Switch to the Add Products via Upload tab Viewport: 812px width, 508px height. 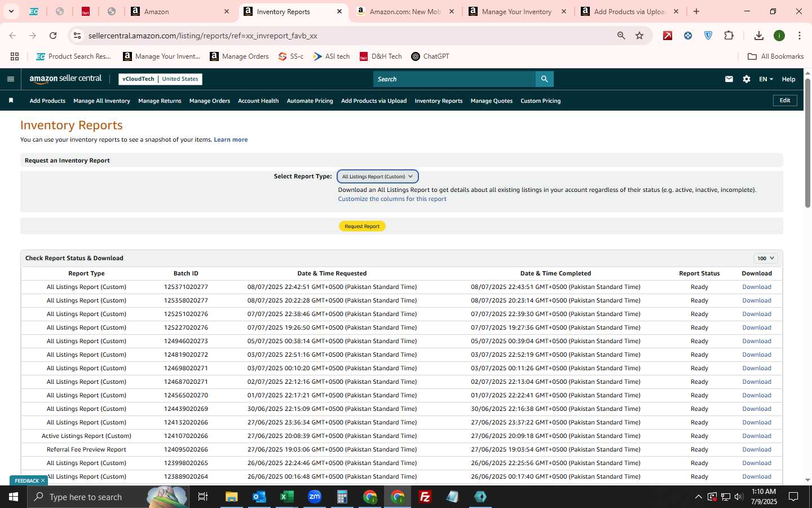(x=630, y=11)
